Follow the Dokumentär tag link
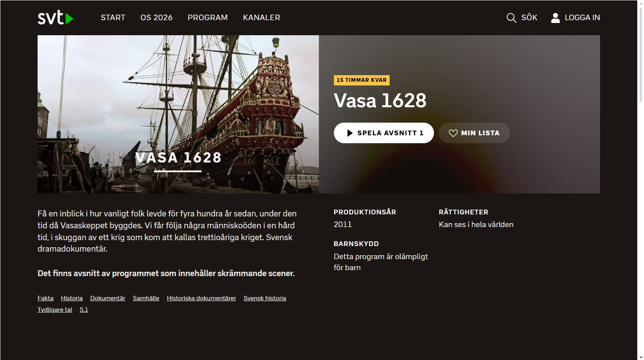 point(108,298)
